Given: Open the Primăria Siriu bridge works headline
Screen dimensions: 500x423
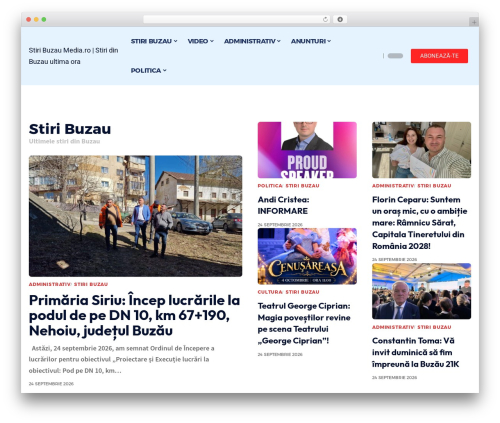Looking at the screenshot, I should coord(134,315).
